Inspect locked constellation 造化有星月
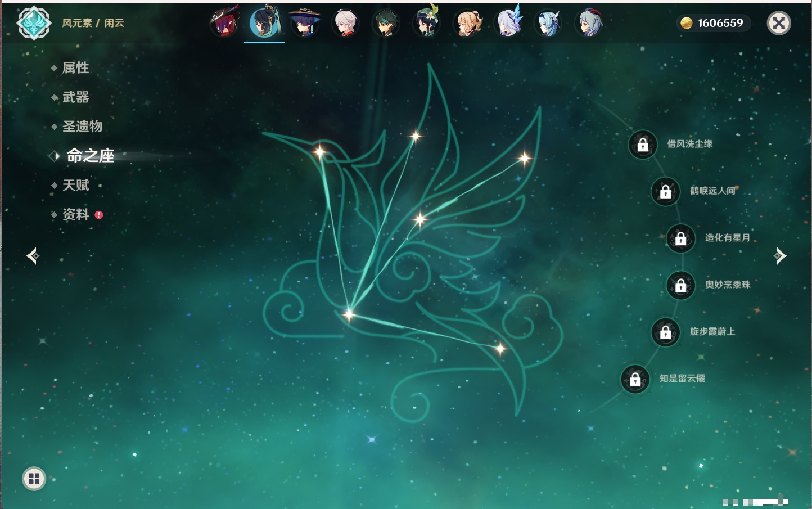Viewport: 812px width, 509px height. tap(680, 238)
